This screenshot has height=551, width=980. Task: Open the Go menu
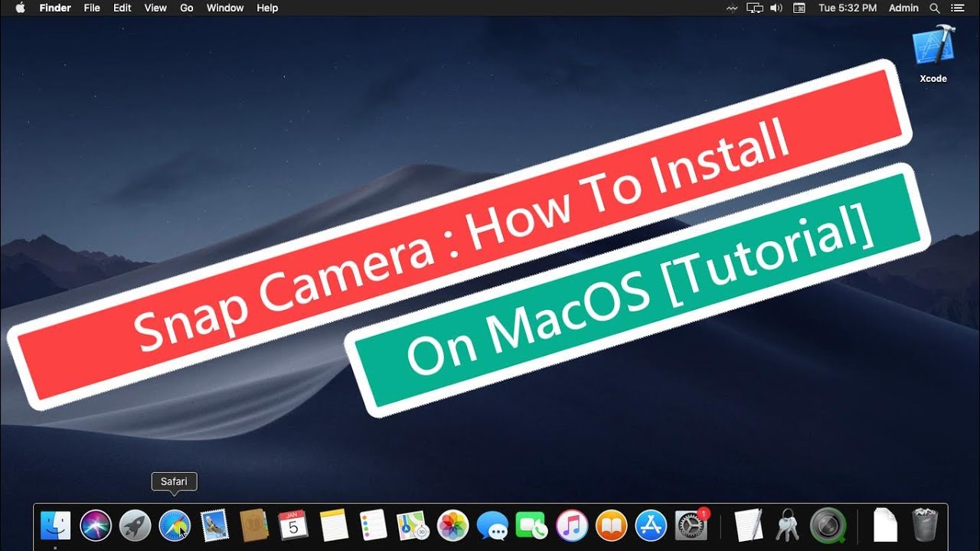[x=186, y=8]
